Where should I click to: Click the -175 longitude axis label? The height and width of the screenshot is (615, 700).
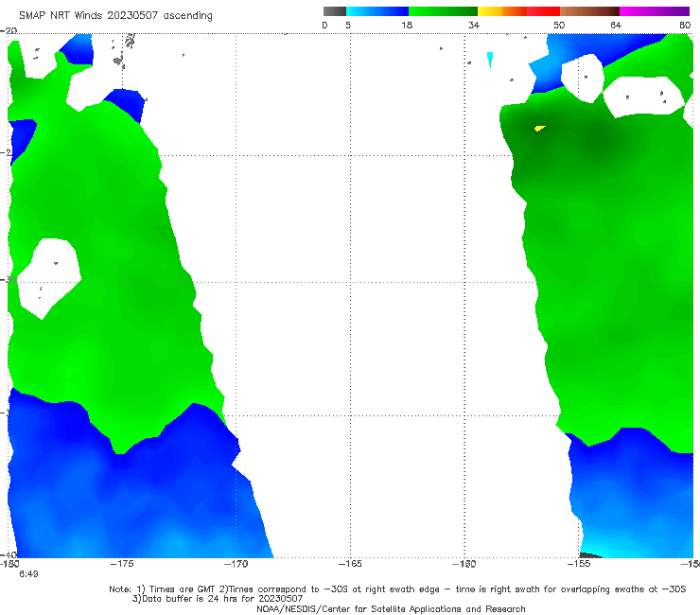click(x=122, y=564)
